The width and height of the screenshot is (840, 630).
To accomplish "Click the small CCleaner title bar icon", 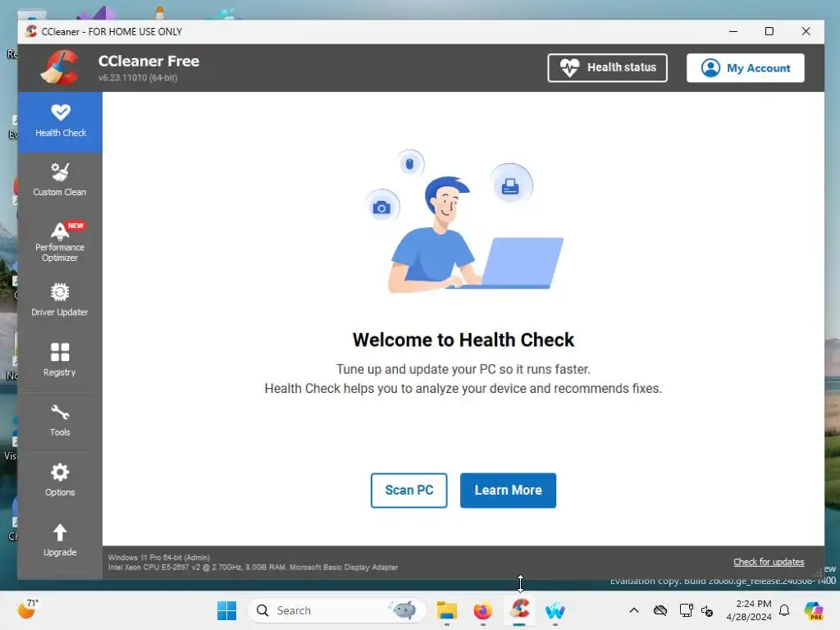I will 32,32.
